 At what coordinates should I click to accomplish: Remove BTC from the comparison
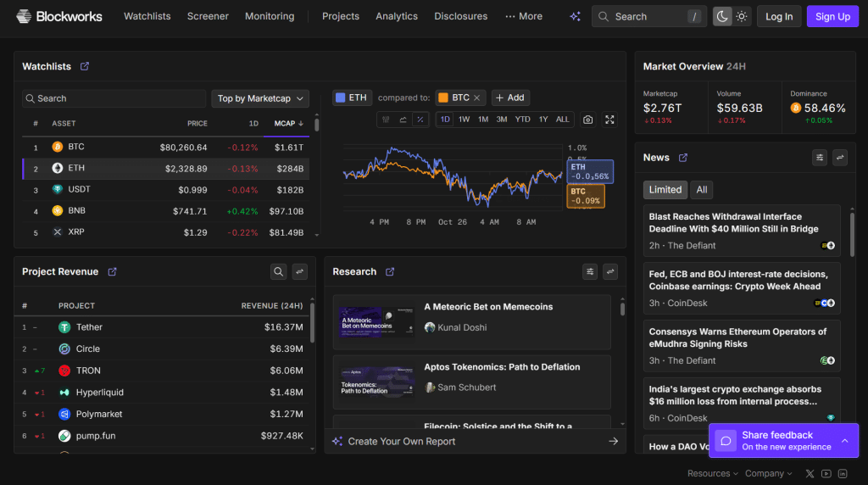pyautogui.click(x=476, y=98)
